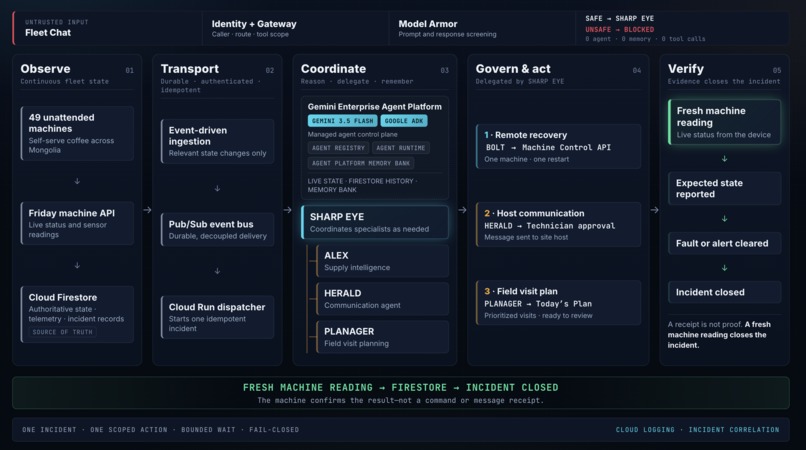Click the 'Govern & act' column heading
The image size is (806, 450).
pos(513,69)
